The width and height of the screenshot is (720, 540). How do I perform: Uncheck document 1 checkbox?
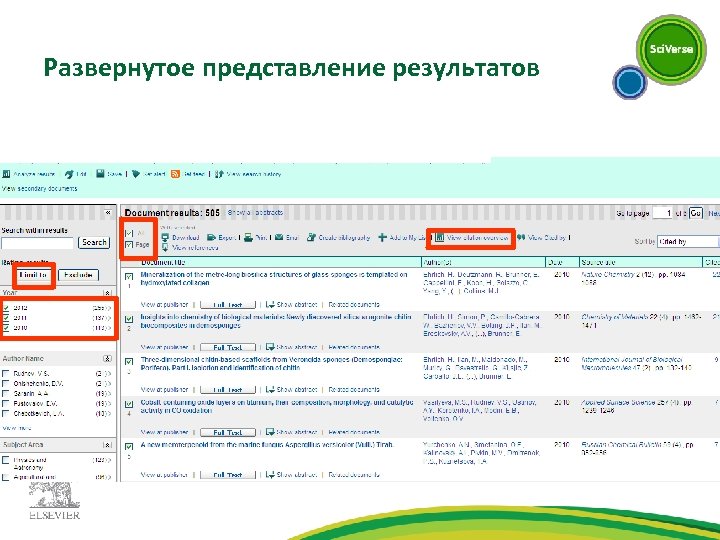(129, 276)
